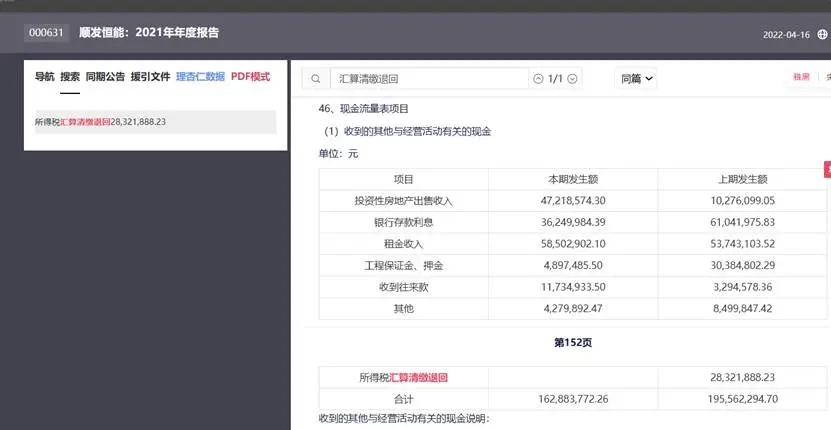Click the red side tab at the right edge

[x=827, y=169]
